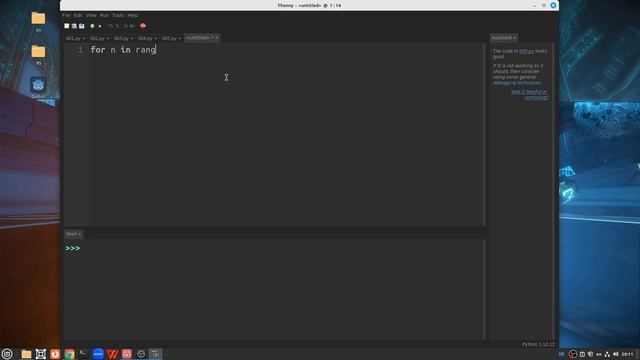Close the untitled editor tab
The height and width of the screenshot is (360, 640).
tap(217, 38)
